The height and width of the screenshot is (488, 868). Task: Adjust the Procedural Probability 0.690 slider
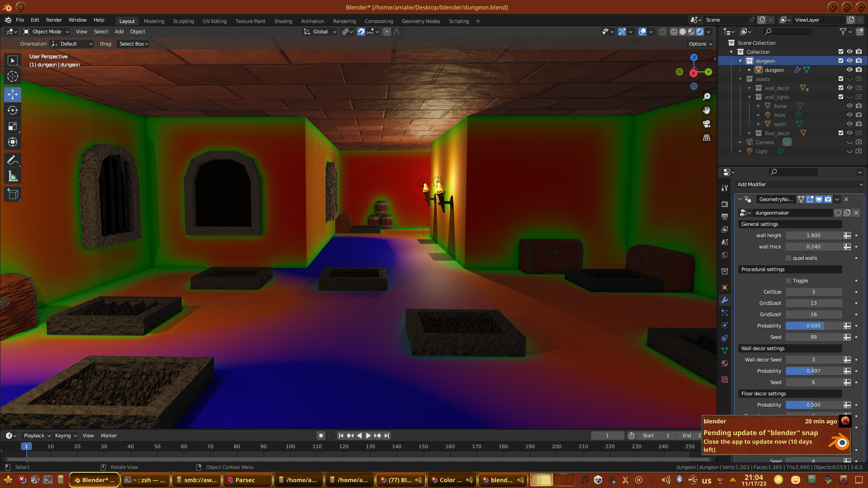point(813,326)
